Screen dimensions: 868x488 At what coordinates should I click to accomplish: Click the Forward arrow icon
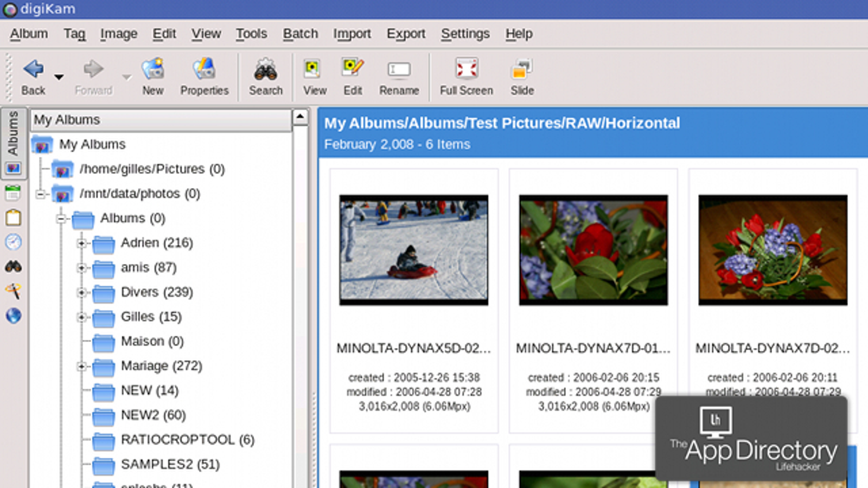pyautogui.click(x=93, y=69)
